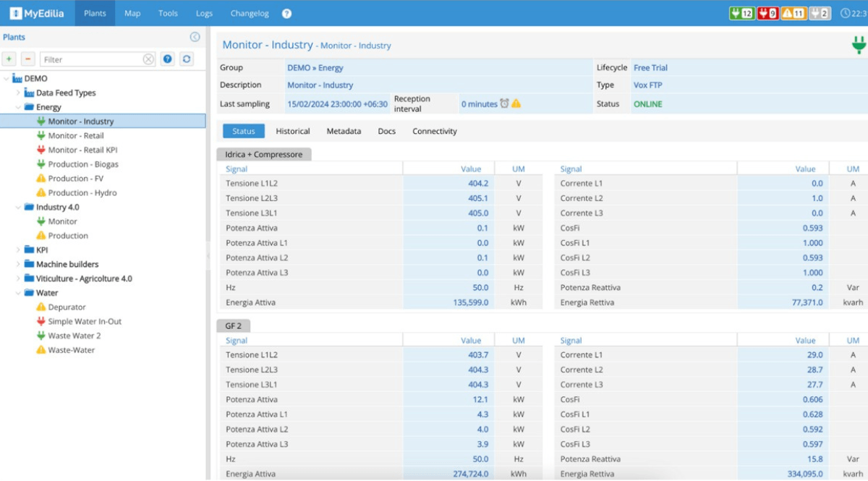Screen dimensions: 868x481
Task: Open the DEMO » Energy group link
Action: click(x=315, y=68)
